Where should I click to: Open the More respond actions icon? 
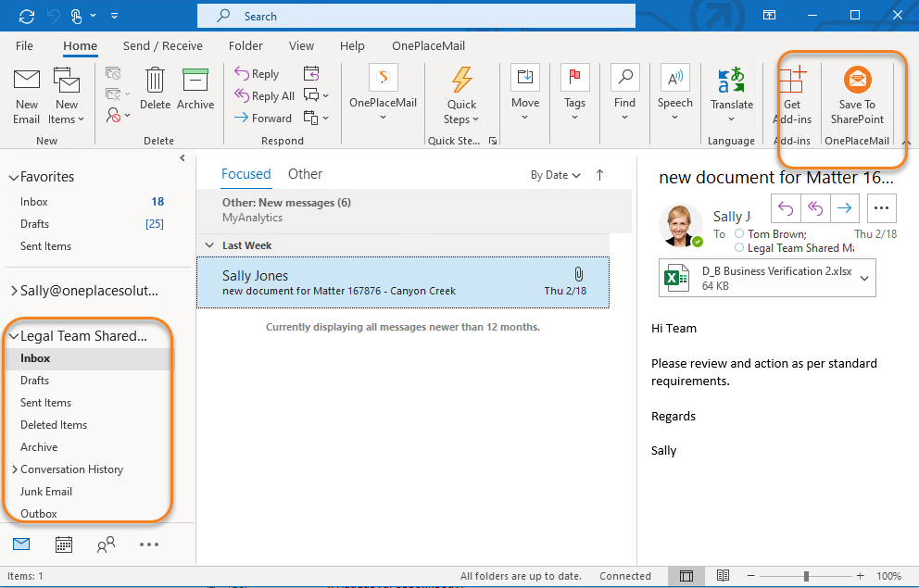316,117
